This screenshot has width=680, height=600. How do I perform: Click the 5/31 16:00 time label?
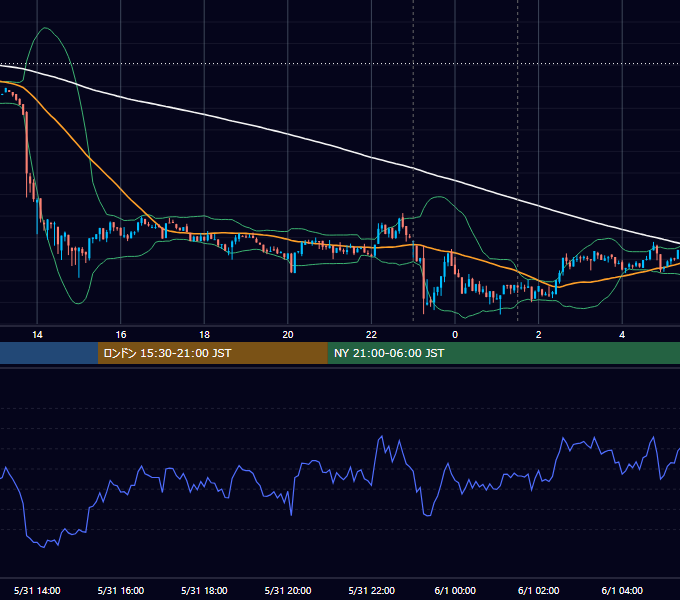click(121, 590)
